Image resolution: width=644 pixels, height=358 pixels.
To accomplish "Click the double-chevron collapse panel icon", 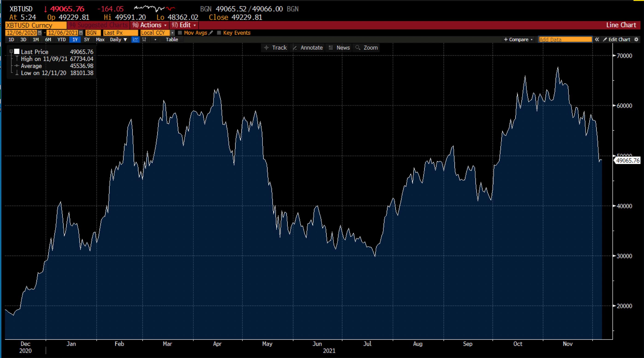I will 597,39.
